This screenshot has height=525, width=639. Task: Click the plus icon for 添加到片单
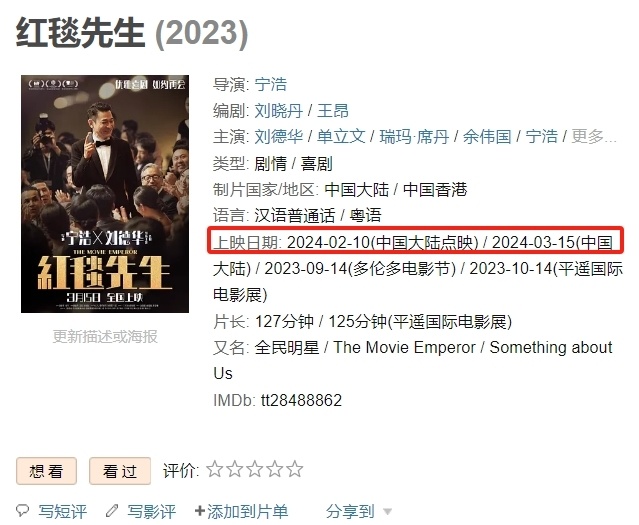pyautogui.click(x=199, y=511)
